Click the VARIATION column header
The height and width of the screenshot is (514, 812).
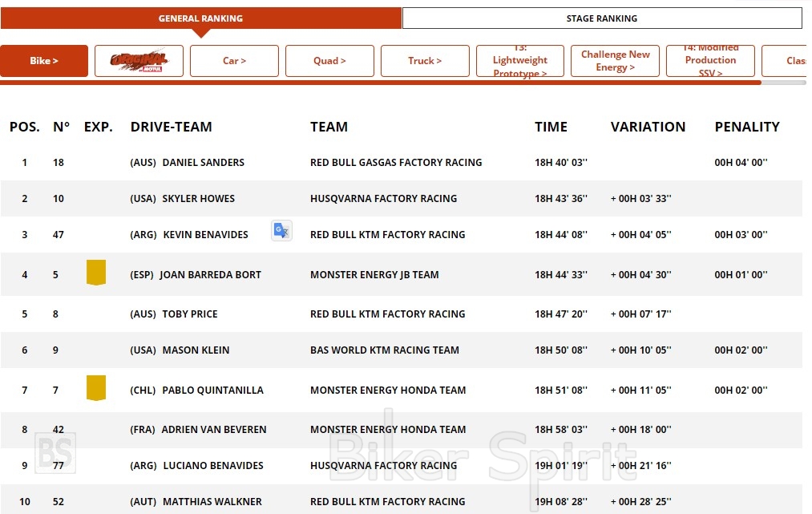[648, 127]
